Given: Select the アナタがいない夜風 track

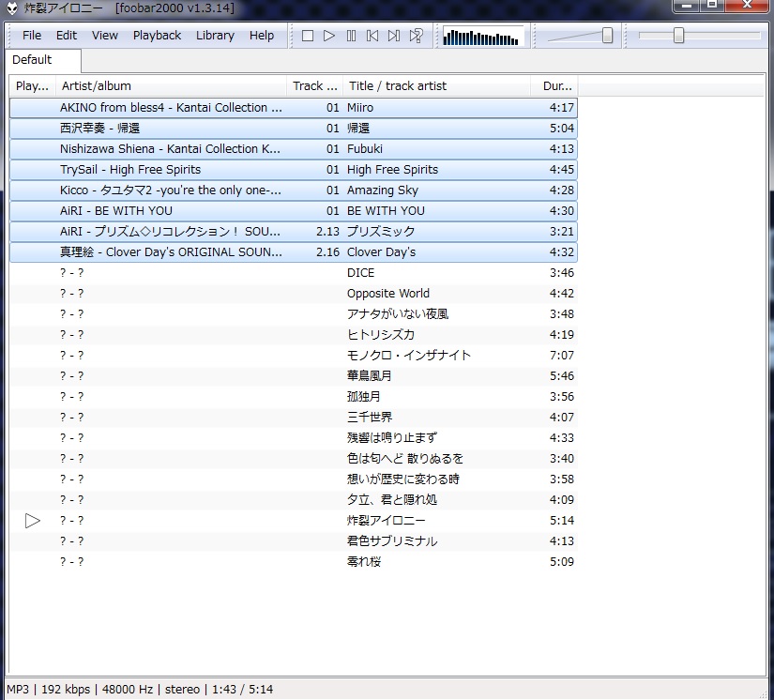Looking at the screenshot, I should pos(294,314).
